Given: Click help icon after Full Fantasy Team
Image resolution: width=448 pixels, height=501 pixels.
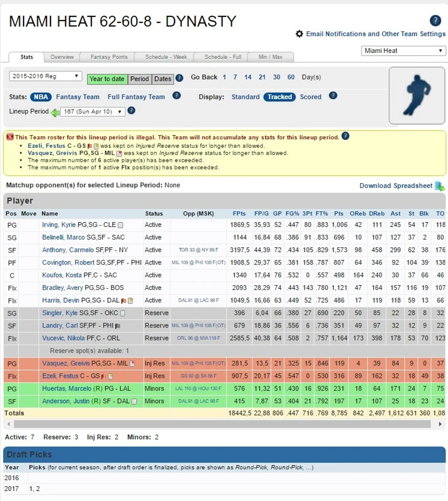Looking at the screenshot, I should [176, 96].
